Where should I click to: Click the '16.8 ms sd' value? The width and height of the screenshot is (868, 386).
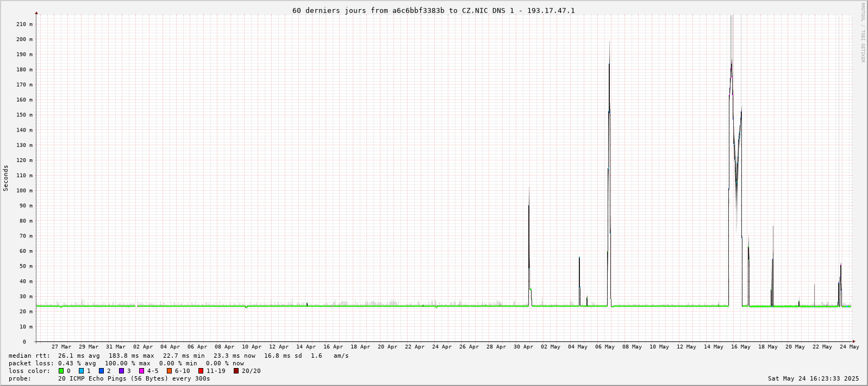[283, 356]
